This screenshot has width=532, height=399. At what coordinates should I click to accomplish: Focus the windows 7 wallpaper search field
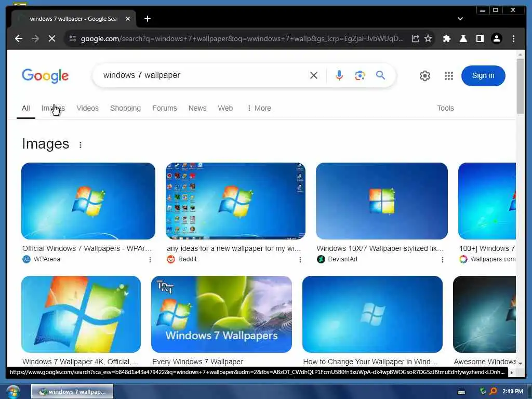click(x=204, y=75)
